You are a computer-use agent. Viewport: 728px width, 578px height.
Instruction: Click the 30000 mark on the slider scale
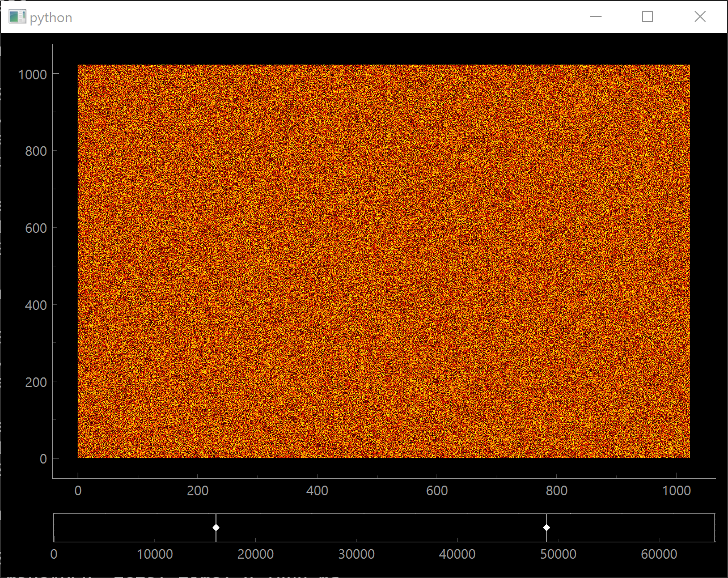357,554
